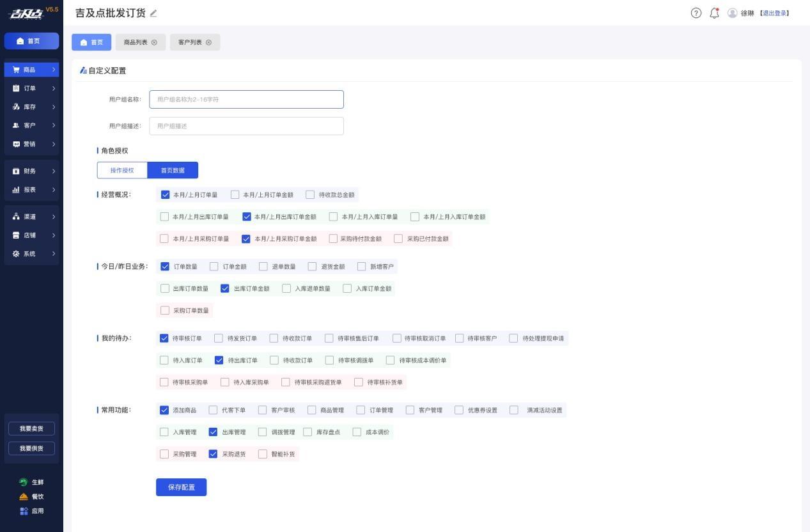The width and height of the screenshot is (810, 532).
Task: Enable the 新增客户 checkbox
Action: 362,267
